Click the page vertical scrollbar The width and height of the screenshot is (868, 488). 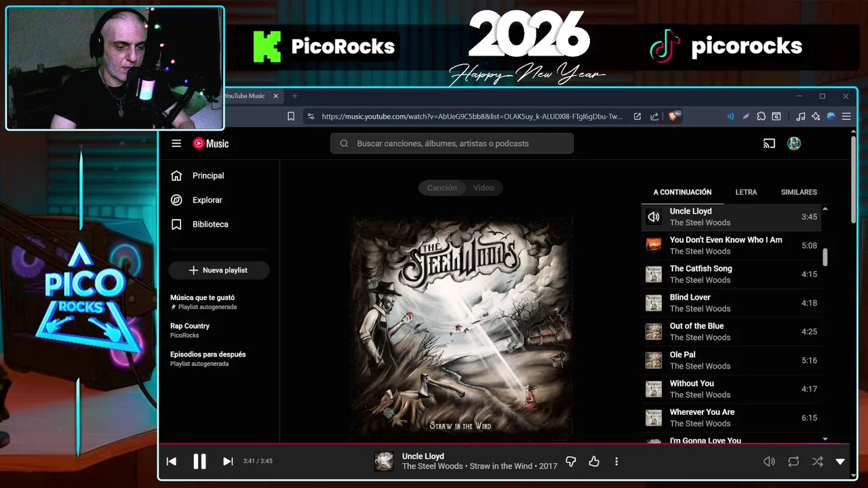(x=853, y=180)
